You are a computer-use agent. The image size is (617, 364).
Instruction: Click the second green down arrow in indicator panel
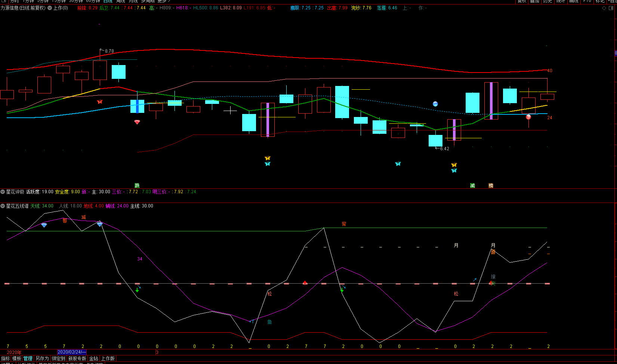point(342,290)
